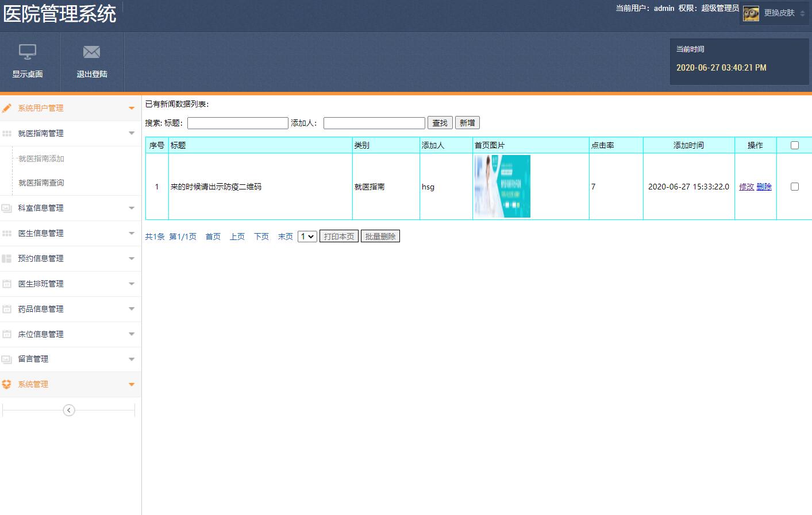
Task: Select the 系统用户管理 pen icon
Action: (7, 108)
